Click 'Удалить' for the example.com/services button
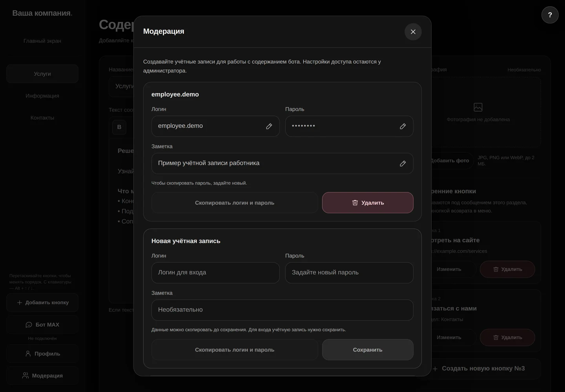 pyautogui.click(x=507, y=269)
